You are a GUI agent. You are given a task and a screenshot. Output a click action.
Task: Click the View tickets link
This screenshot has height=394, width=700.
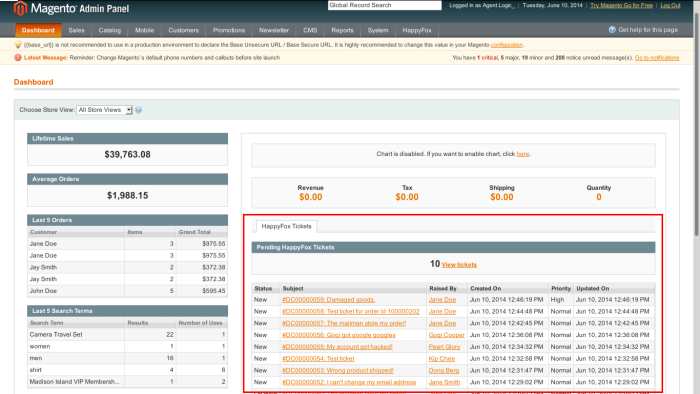point(459,265)
